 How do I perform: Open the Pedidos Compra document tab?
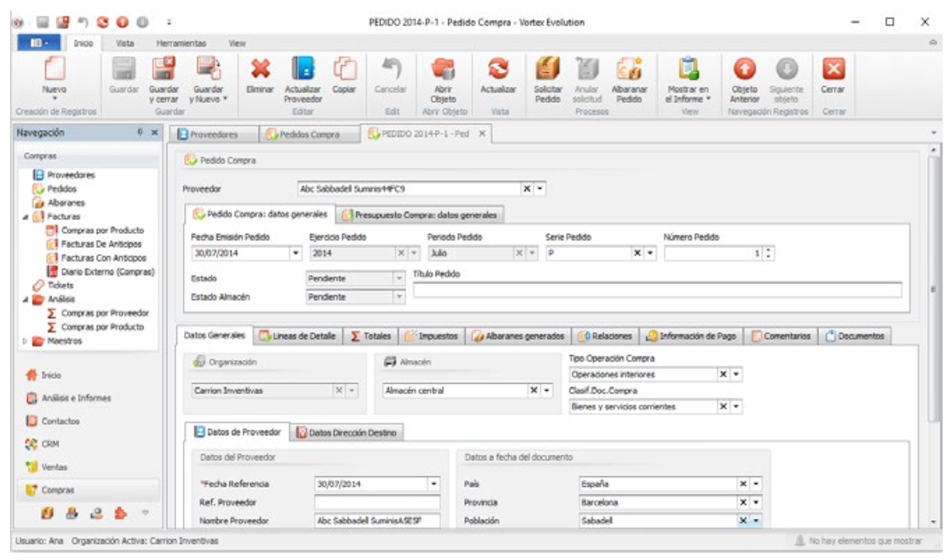pos(309,134)
